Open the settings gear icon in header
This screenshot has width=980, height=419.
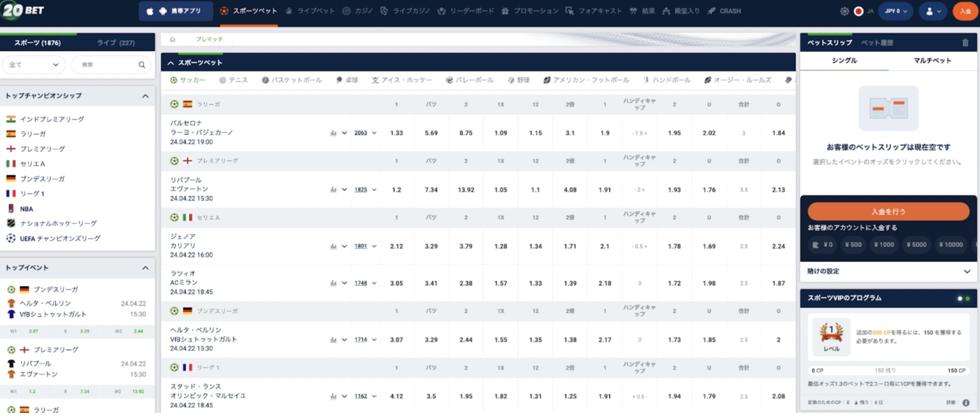[844, 11]
